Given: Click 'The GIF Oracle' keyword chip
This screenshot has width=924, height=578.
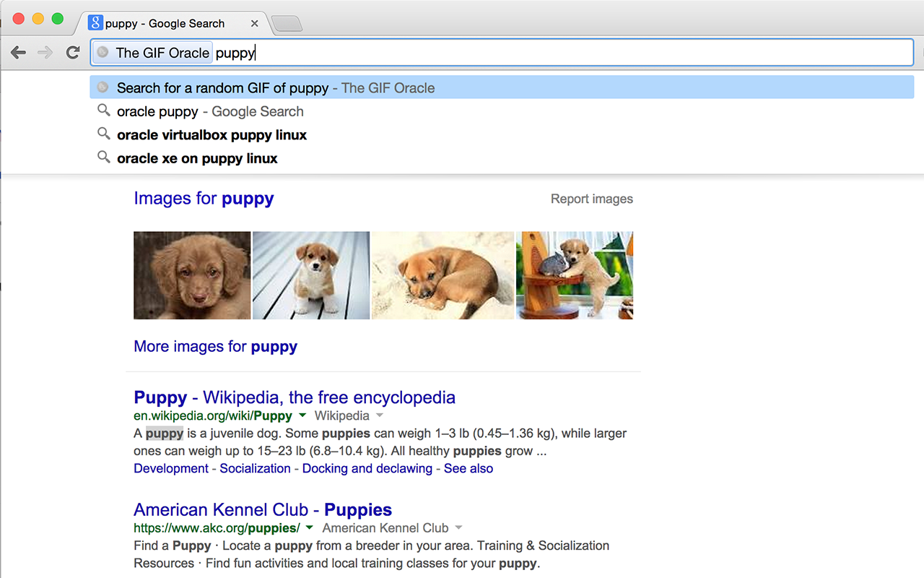Looking at the screenshot, I should point(153,52).
